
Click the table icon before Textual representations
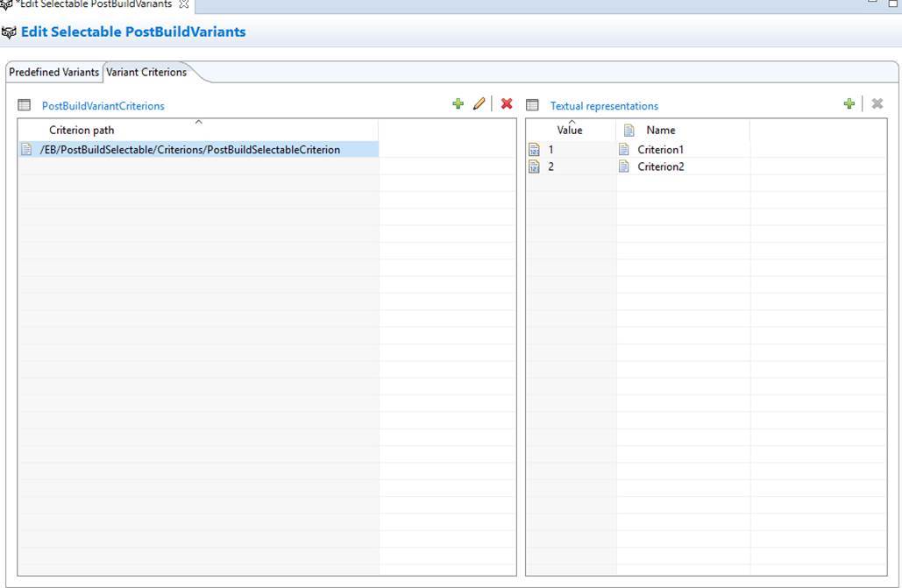533,105
